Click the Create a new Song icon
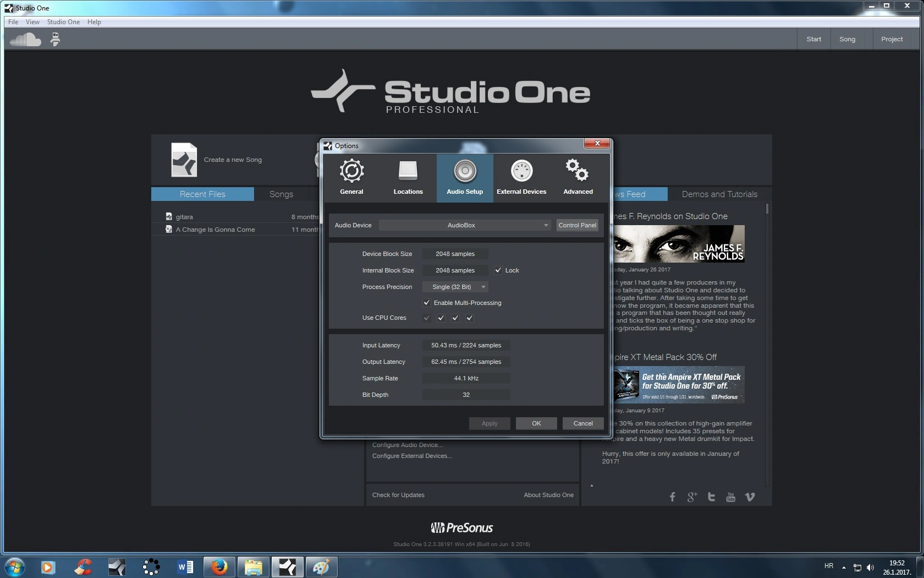 click(184, 160)
